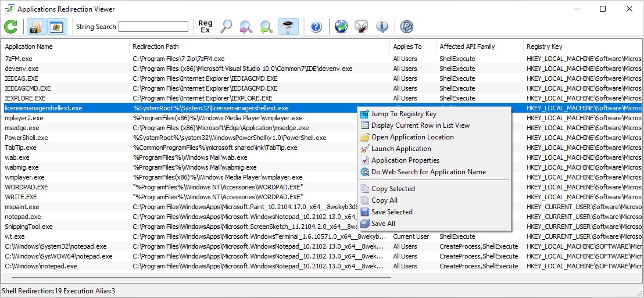This screenshot has width=644, height=298.
Task: Report a bug using envelope bug icon
Action: (x=362, y=27)
